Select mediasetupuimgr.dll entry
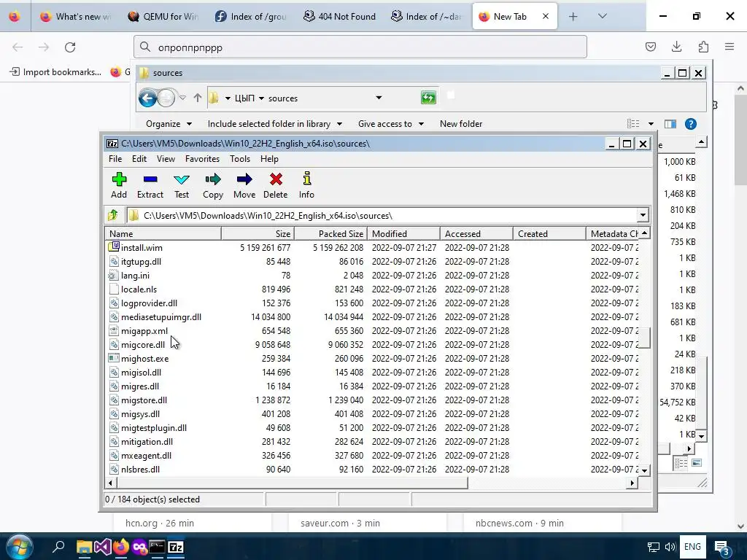The image size is (747, 560). (371, 316)
